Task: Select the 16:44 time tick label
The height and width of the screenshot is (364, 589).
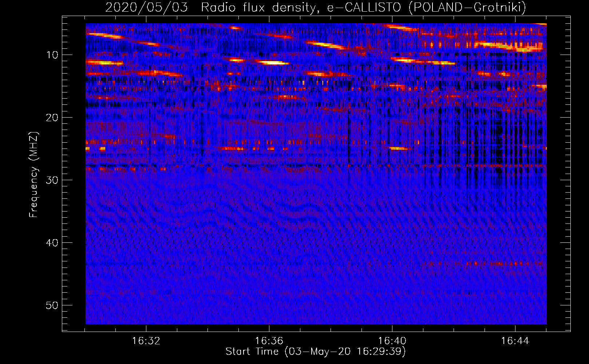Action: (515, 341)
